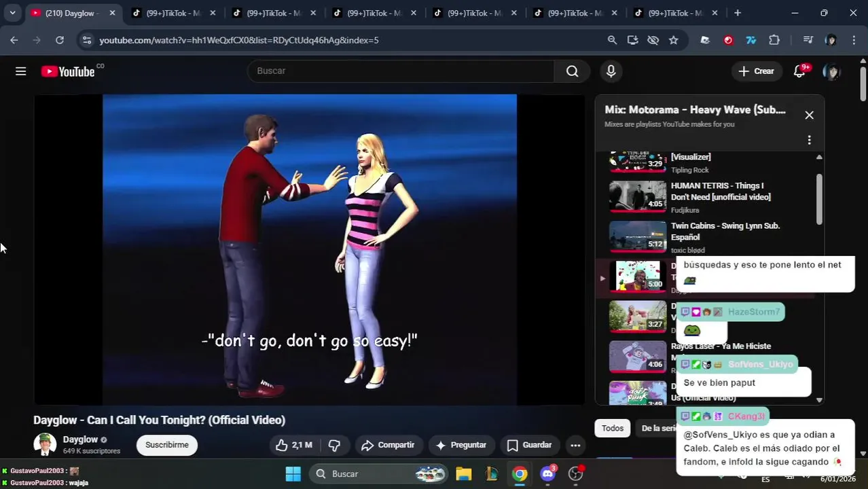Screen dimensions: 868x489
Task: Open the Chrome extensions puzzle menu
Action: 774,40
